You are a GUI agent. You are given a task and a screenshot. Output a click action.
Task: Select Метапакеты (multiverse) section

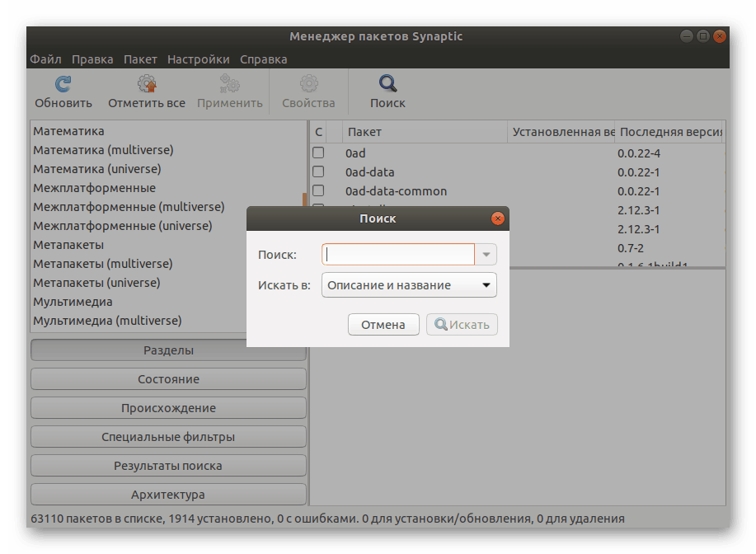[103, 264]
